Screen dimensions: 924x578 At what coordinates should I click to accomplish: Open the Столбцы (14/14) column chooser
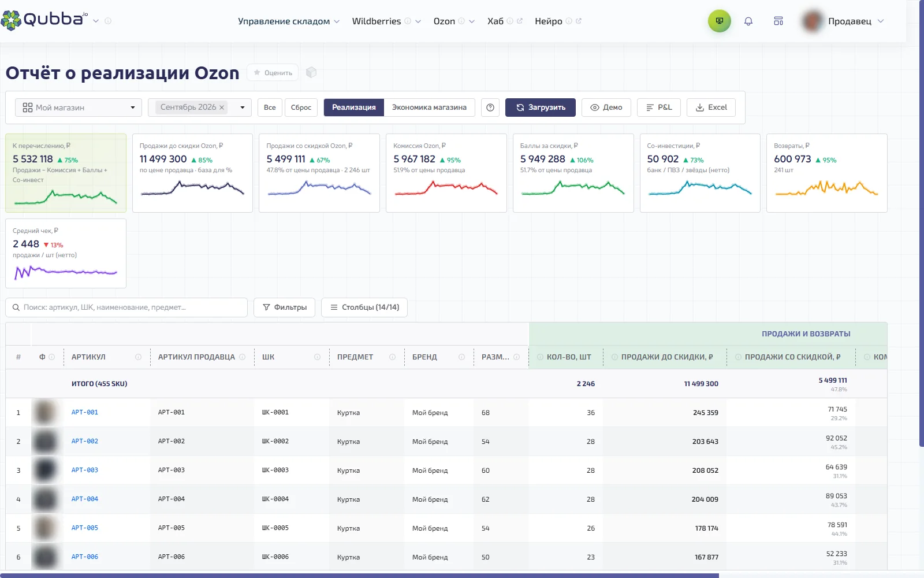point(364,307)
